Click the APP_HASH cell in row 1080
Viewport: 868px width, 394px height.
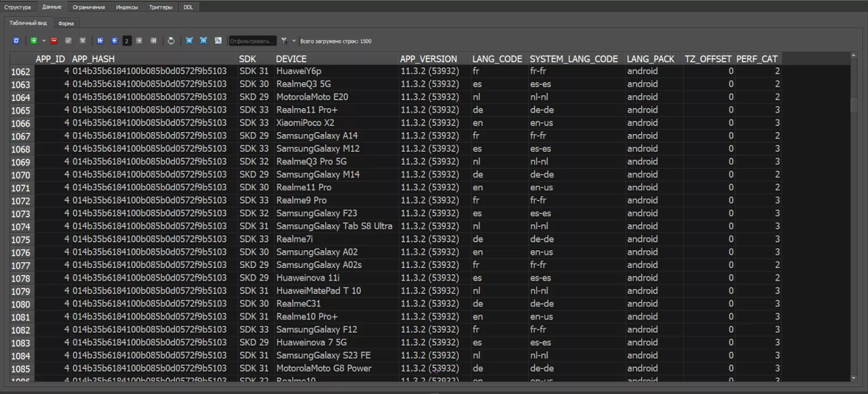pyautogui.click(x=154, y=303)
